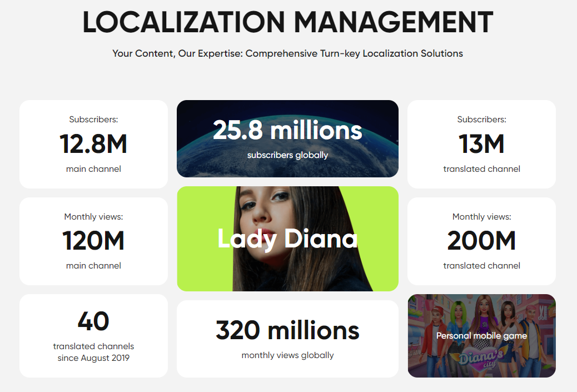Image resolution: width=577 pixels, height=392 pixels.
Task: Open the Personal mobile game thumbnail
Action: click(482, 336)
